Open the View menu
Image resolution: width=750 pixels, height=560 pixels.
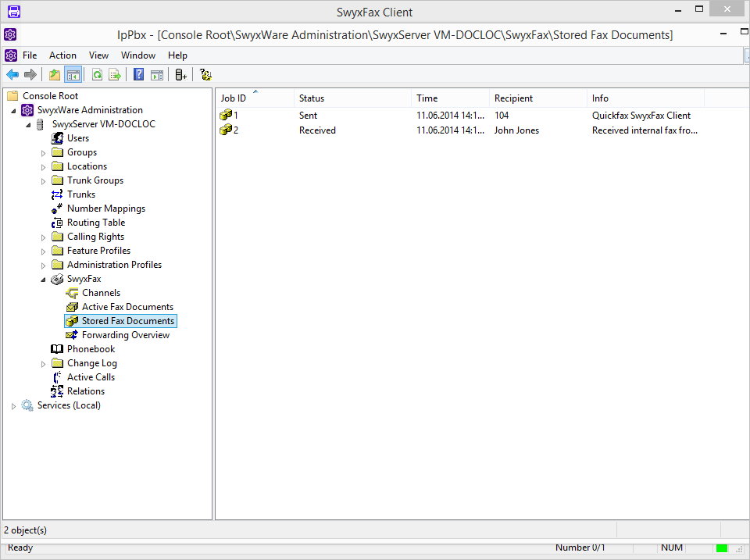pyautogui.click(x=98, y=55)
